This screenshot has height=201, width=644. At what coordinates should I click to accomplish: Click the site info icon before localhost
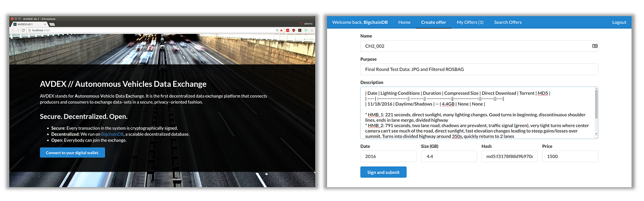point(29,30)
